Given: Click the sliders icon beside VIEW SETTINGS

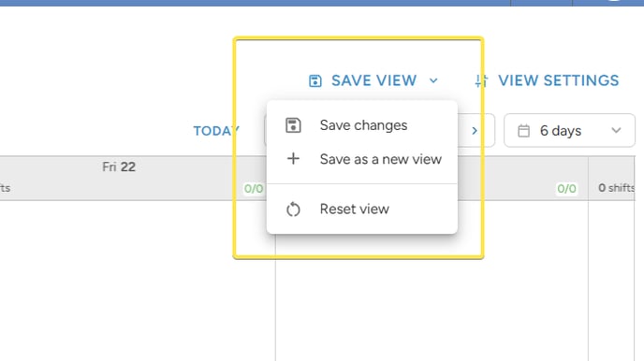Looking at the screenshot, I should click(x=481, y=80).
